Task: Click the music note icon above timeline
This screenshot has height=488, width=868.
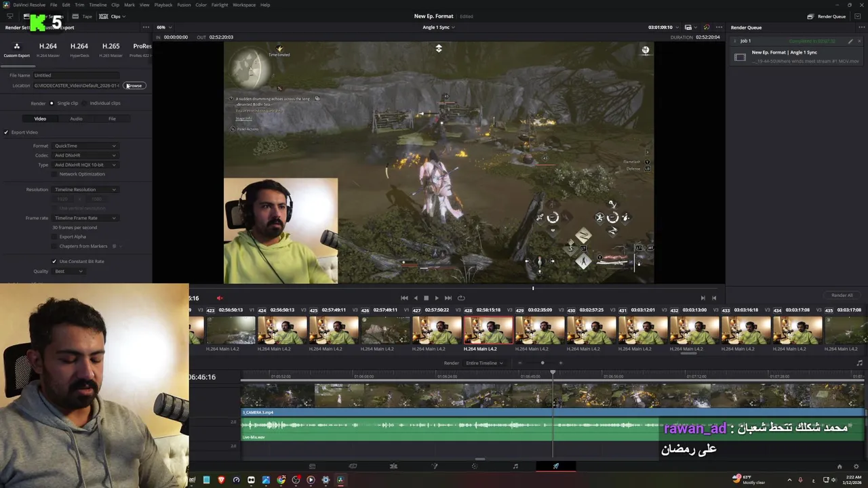Action: 860,363
